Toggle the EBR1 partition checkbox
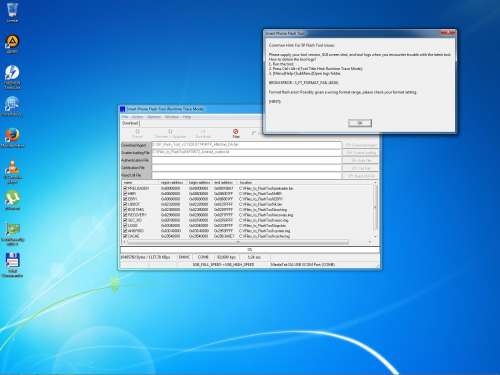This screenshot has height=375, width=500. coord(125,199)
